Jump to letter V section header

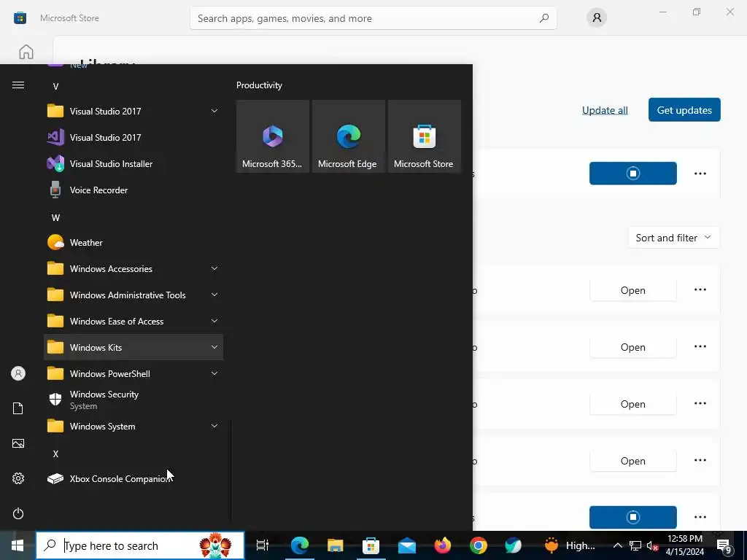click(55, 86)
